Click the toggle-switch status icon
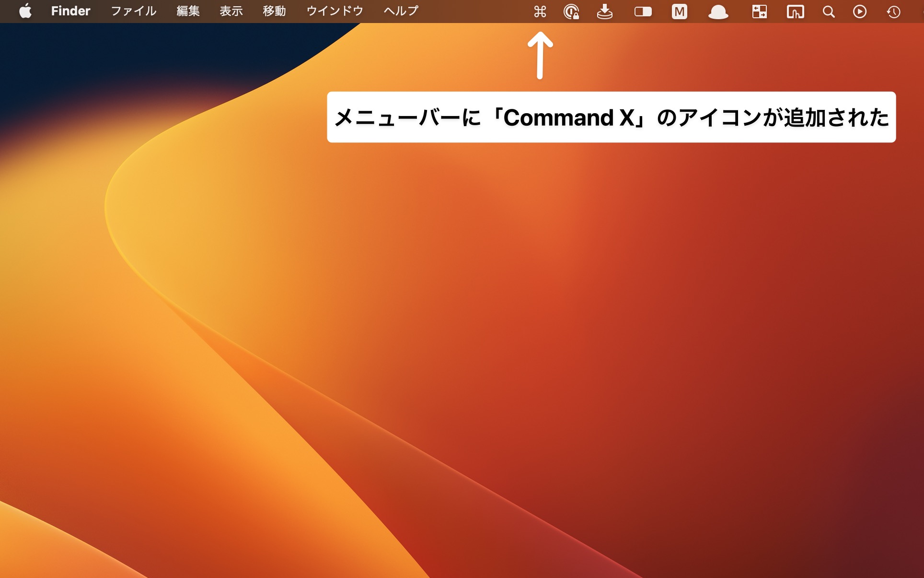924x578 pixels. 643,12
